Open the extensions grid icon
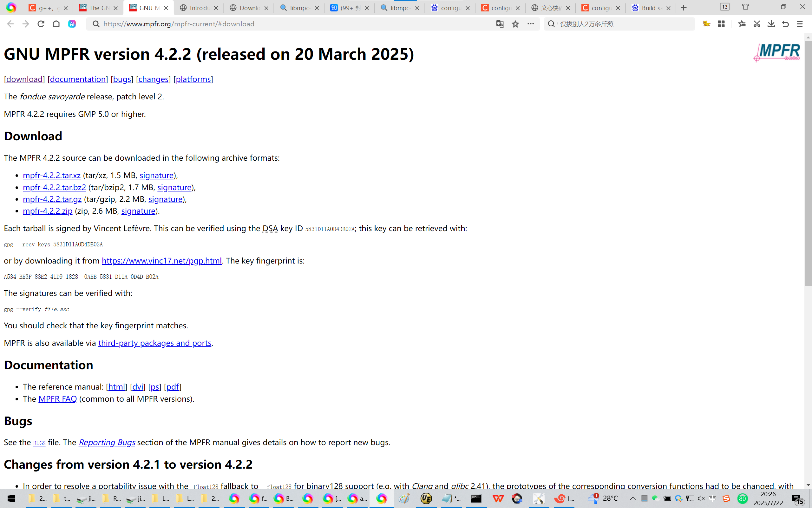 coord(721,24)
